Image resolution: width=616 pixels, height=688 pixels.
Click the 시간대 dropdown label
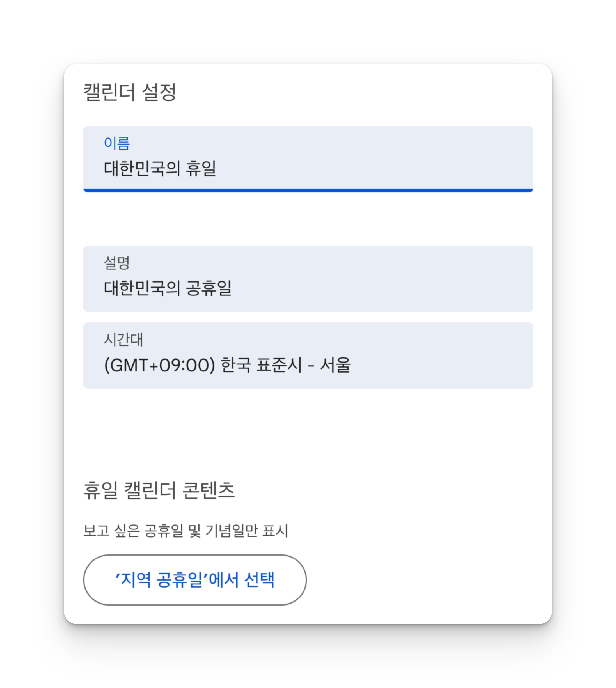coord(123,340)
